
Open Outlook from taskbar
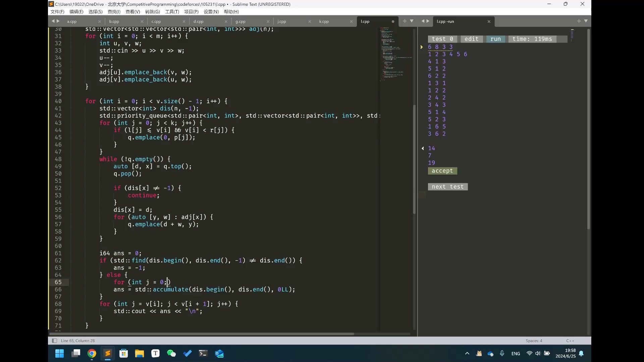[x=219, y=354]
